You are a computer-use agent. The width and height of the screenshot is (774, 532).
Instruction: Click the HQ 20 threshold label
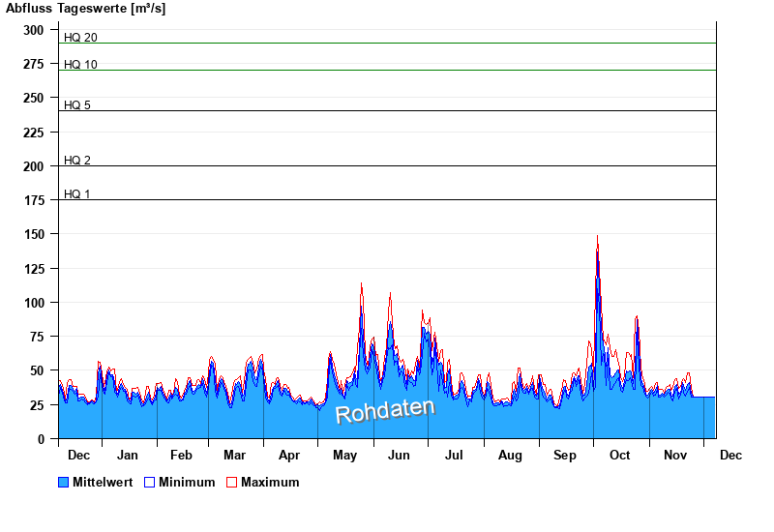coord(80,38)
